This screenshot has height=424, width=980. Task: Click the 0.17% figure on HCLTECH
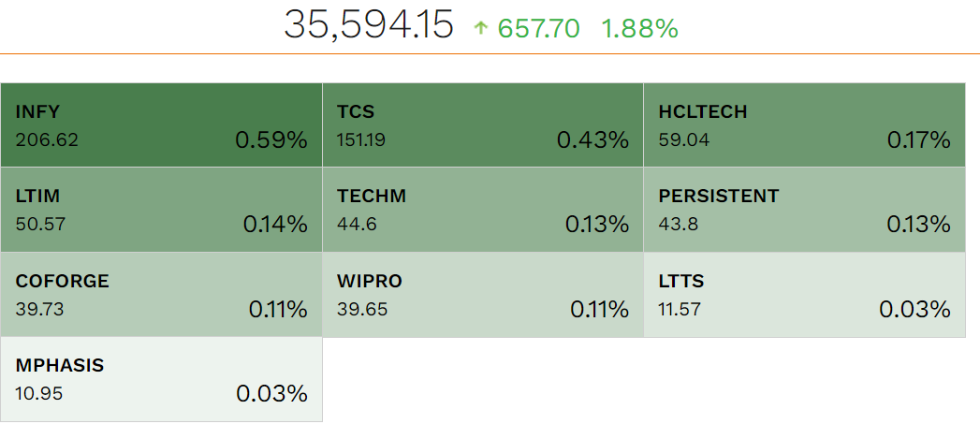(x=918, y=140)
